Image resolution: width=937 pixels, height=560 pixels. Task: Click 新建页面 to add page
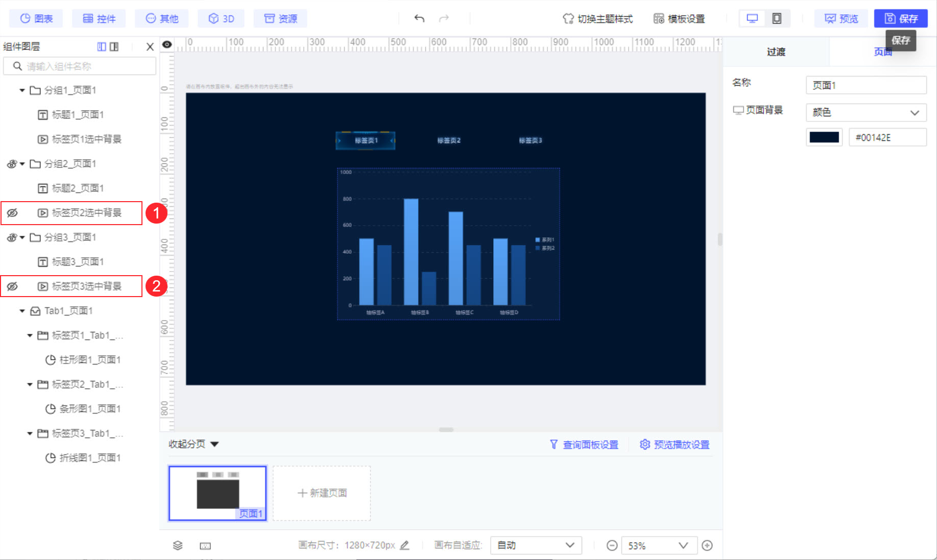[x=322, y=493]
